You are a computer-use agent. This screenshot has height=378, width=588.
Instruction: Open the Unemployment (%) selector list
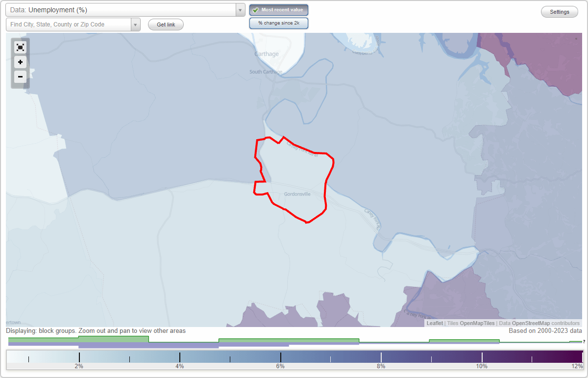coord(122,10)
